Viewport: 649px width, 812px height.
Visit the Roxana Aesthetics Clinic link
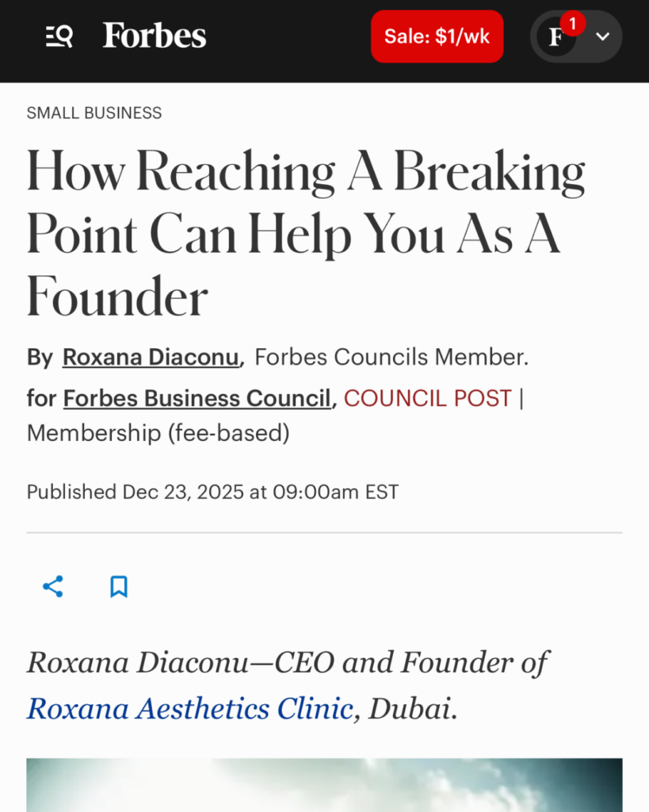189,708
